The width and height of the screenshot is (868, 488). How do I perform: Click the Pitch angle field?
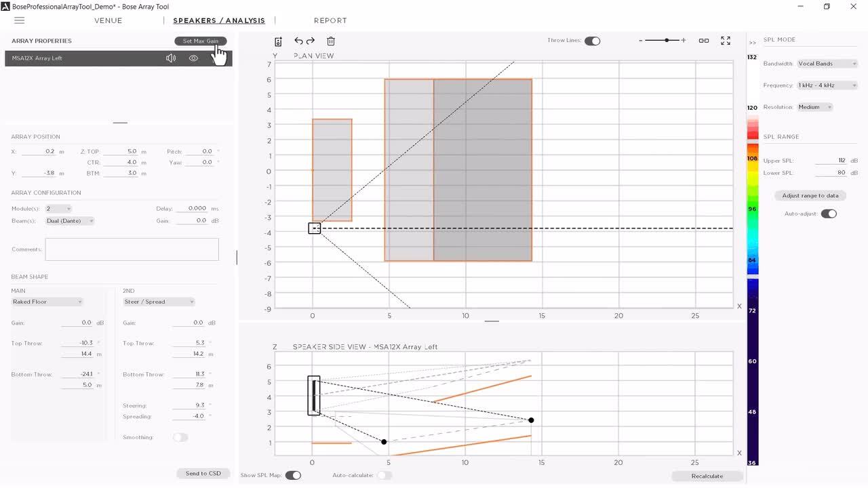199,152
